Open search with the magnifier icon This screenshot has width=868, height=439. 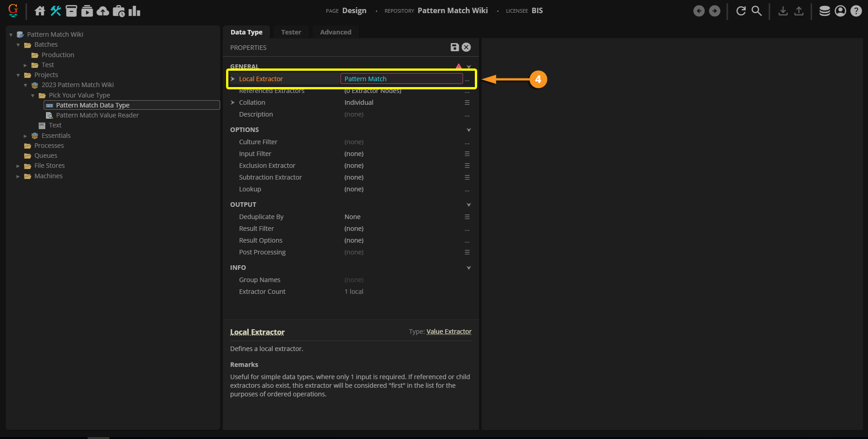coord(756,11)
